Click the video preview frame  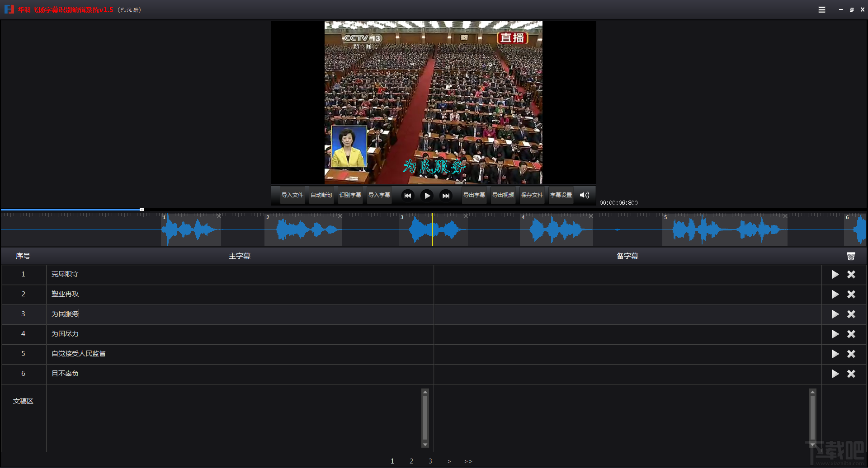(433, 103)
